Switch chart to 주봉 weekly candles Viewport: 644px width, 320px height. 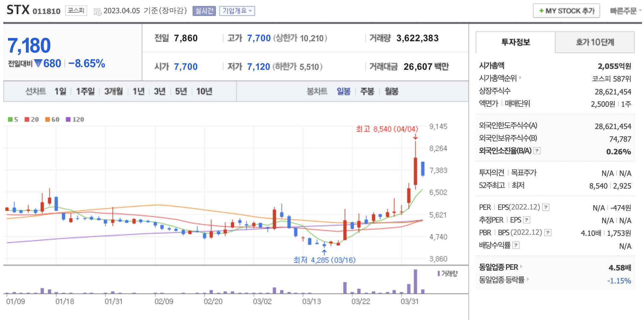pos(367,91)
